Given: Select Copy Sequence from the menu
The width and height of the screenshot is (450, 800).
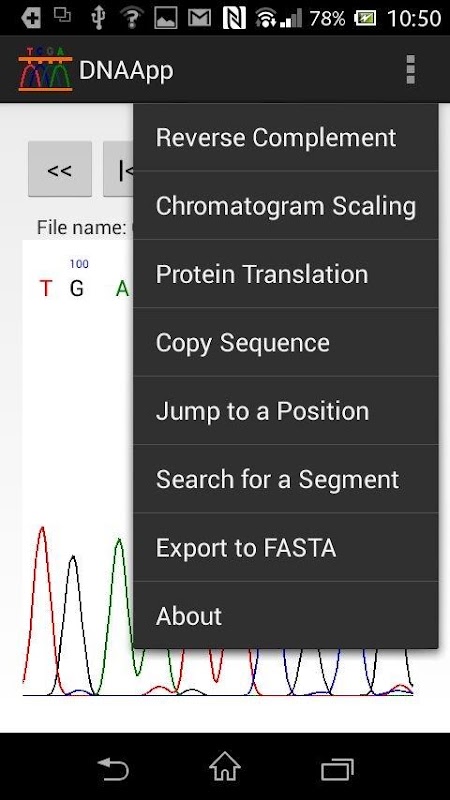Looking at the screenshot, I should (286, 342).
